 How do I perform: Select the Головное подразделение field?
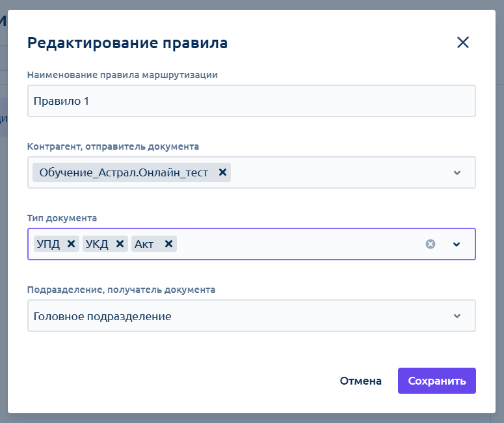[252, 316]
